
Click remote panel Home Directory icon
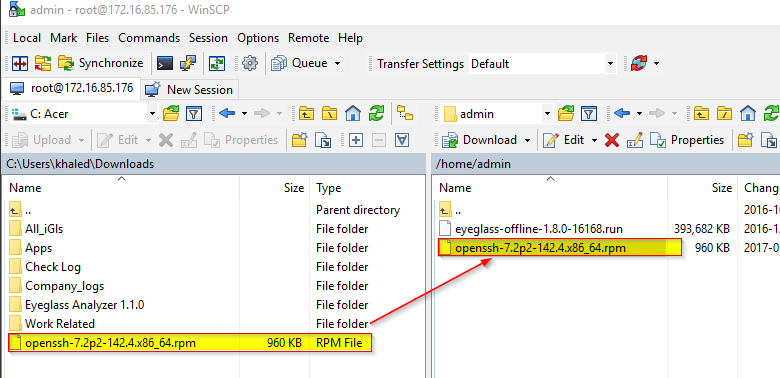tap(748, 114)
